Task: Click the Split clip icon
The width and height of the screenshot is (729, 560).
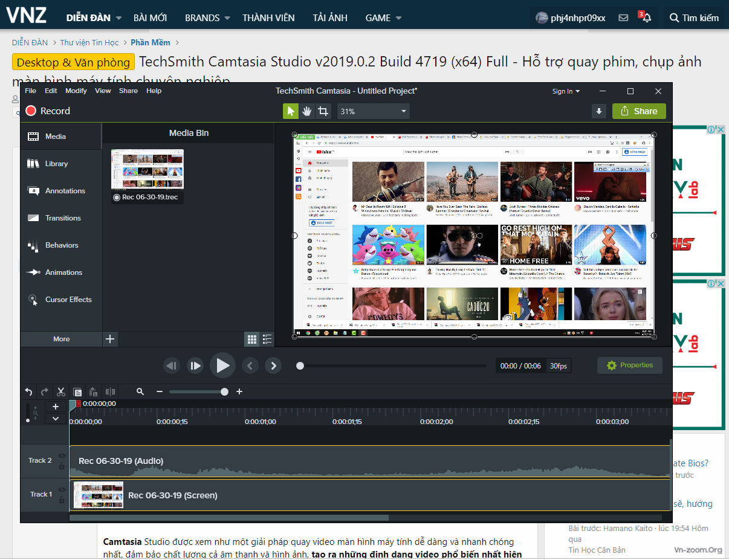Action: point(110,391)
